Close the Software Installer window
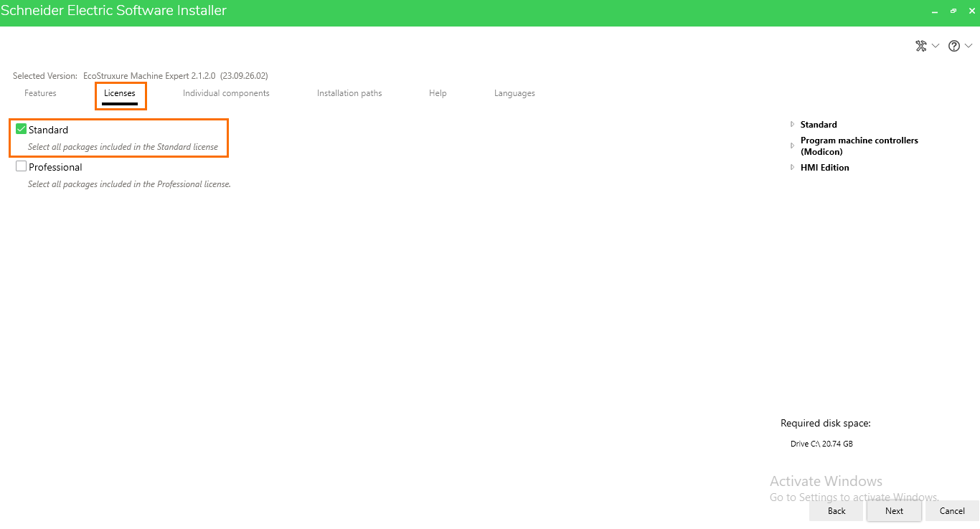Screen dimensions: 980x529 (x=972, y=11)
